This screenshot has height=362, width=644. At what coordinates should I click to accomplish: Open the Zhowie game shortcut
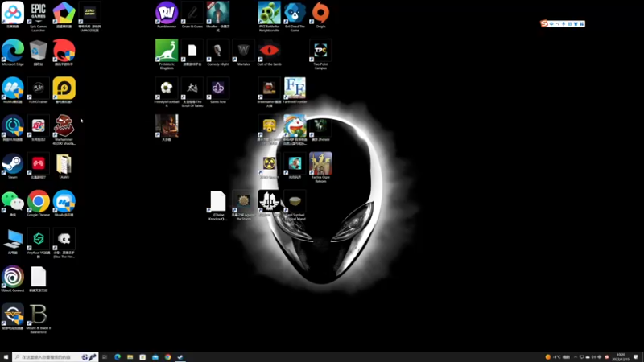tap(320, 128)
